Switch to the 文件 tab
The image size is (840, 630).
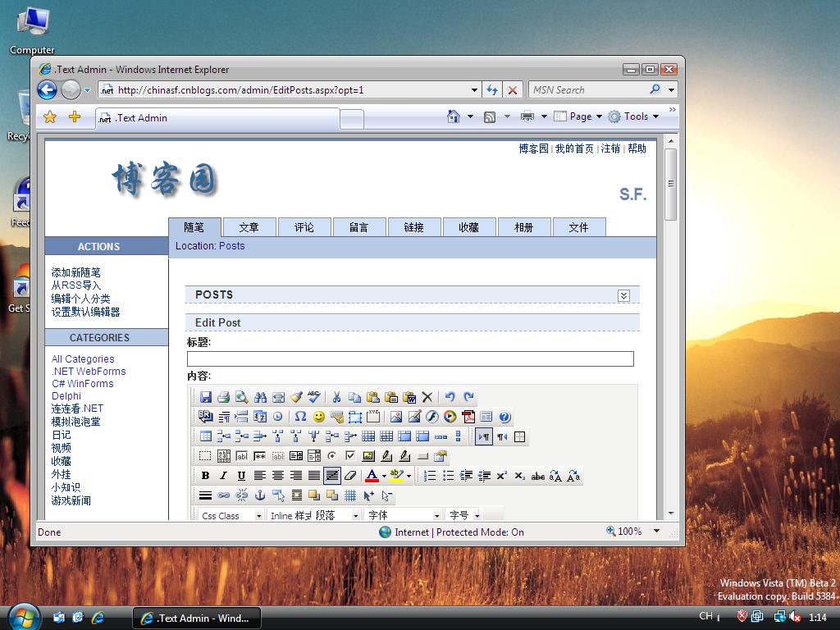[578, 227]
